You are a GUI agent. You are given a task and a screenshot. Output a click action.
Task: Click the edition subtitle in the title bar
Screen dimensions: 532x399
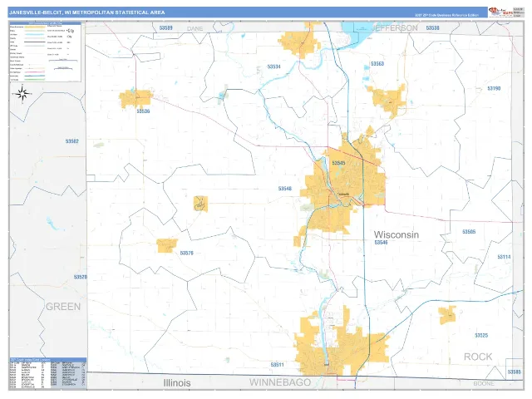[x=446, y=15]
